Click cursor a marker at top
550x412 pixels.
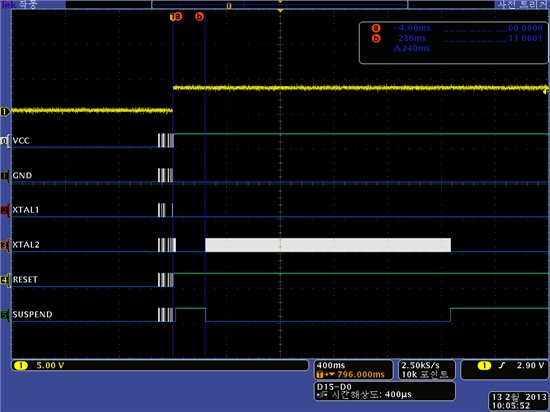176,16
